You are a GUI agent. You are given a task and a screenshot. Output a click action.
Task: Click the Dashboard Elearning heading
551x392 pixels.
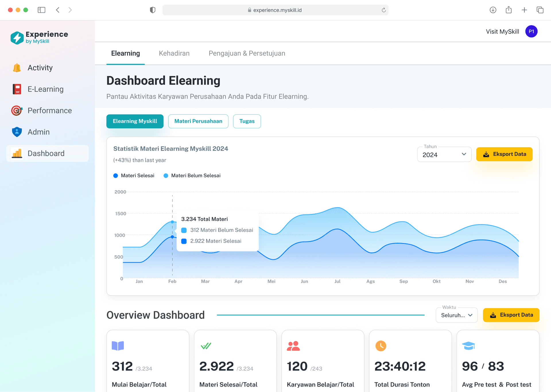coord(163,81)
